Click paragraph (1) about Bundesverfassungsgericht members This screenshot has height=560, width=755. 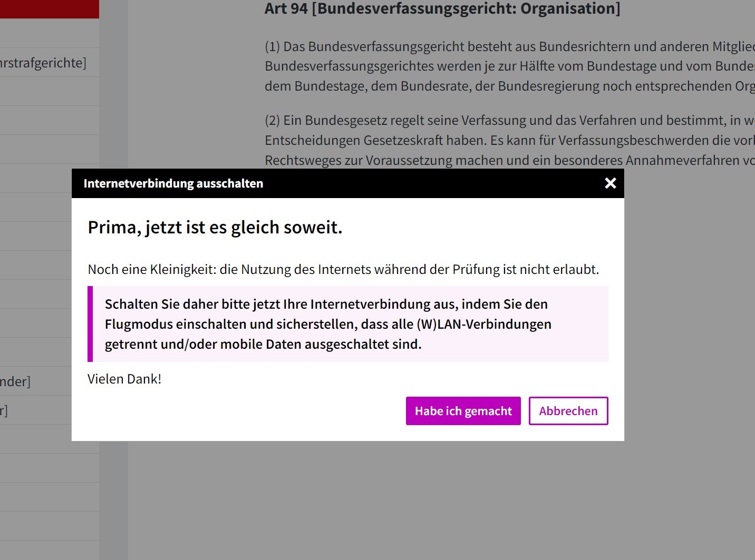(x=510, y=66)
